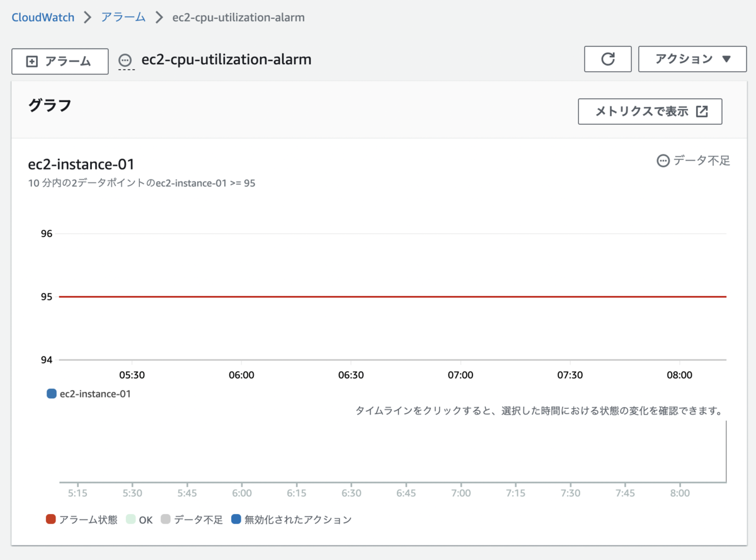Click the グラフ section heading

50,106
